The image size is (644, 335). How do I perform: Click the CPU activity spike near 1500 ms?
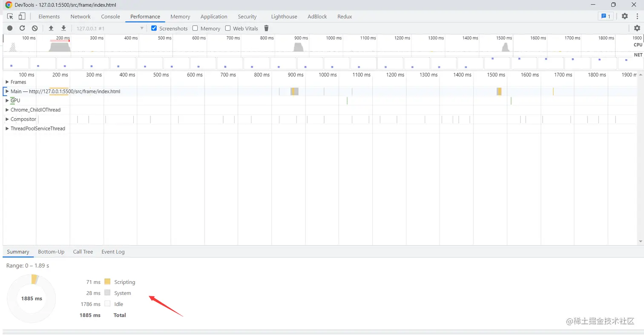tap(506, 47)
